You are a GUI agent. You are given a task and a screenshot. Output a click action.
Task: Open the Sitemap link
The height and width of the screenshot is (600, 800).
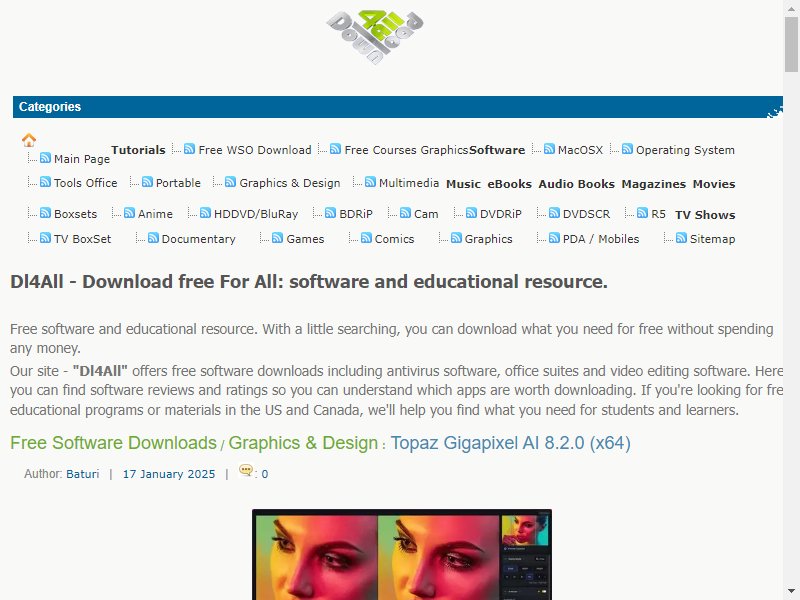point(712,239)
